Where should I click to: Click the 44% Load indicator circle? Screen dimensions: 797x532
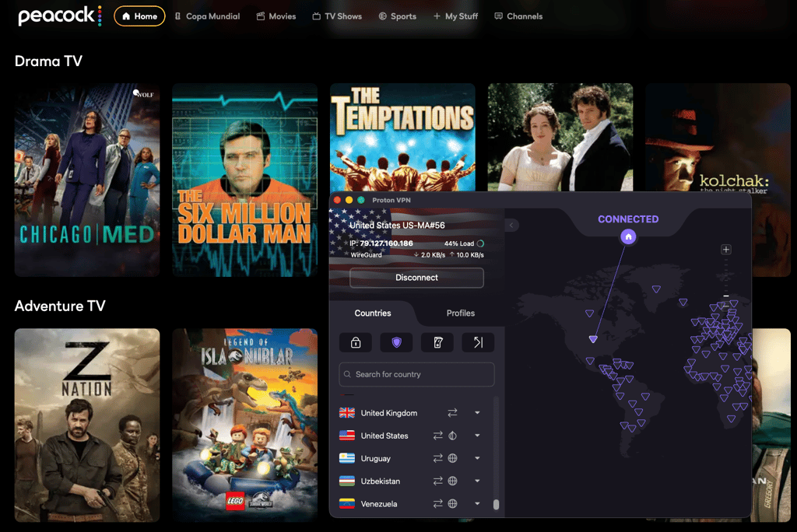[x=480, y=243]
